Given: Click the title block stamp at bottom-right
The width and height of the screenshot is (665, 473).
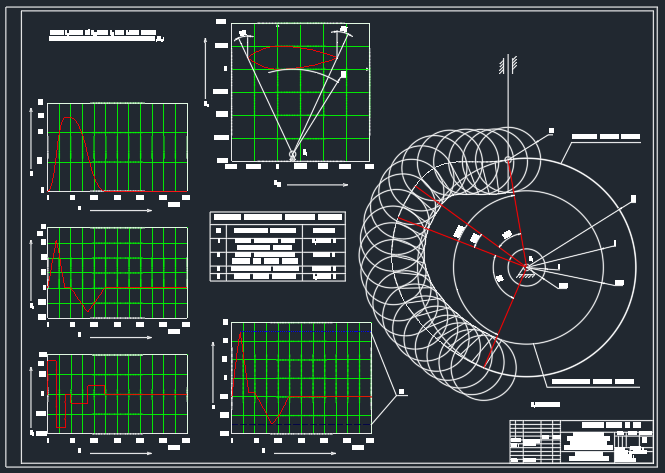Looking at the screenshot, I should [x=581, y=441].
